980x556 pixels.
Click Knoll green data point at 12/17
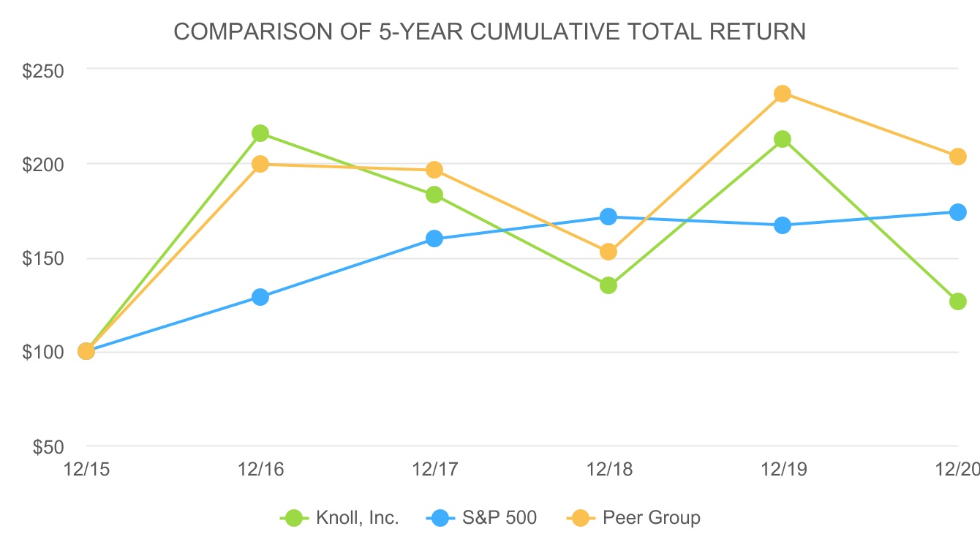coord(434,195)
